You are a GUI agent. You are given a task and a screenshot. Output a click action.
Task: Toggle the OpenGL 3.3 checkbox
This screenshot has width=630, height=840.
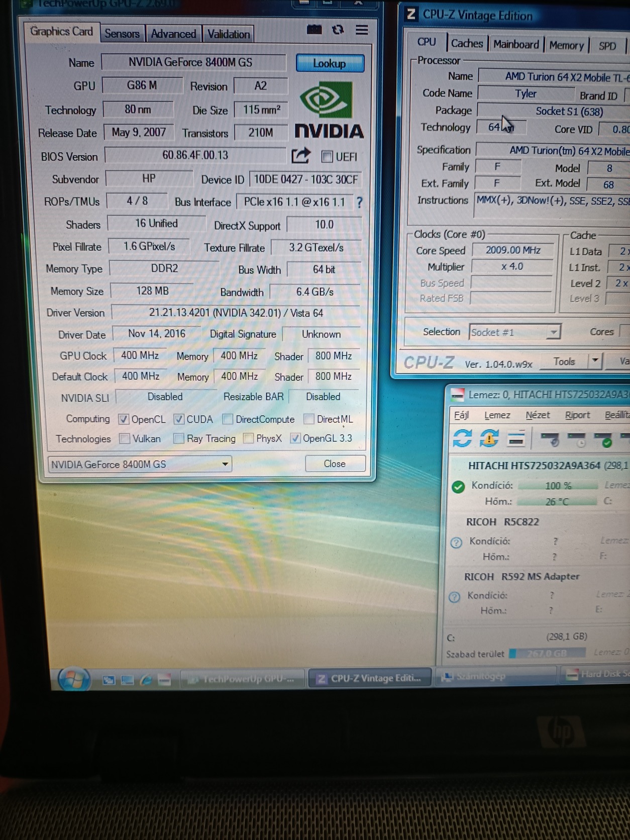click(295, 438)
